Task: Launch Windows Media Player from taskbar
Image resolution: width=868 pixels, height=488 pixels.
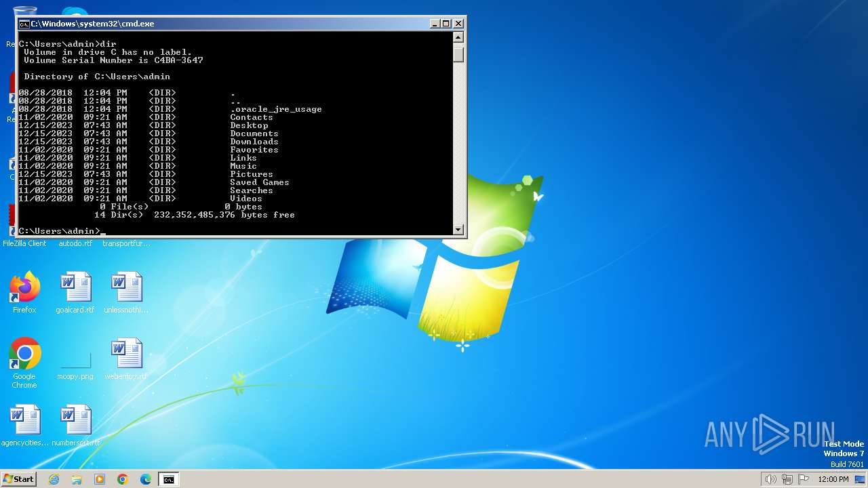Action: tap(100, 479)
